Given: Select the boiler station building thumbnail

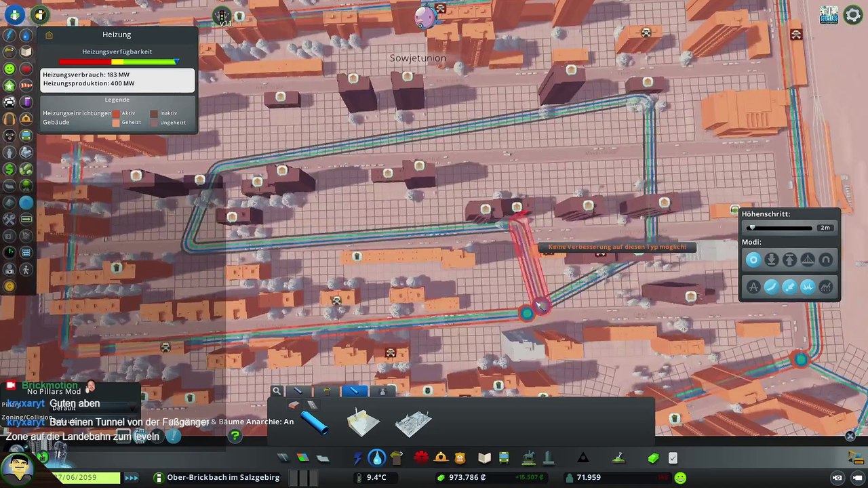Looking at the screenshot, I should 363,422.
